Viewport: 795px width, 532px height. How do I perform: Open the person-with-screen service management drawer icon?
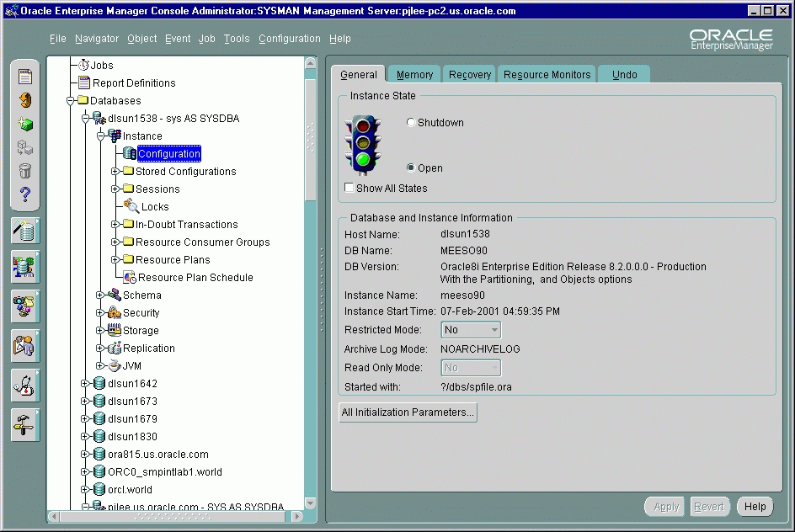[25, 346]
